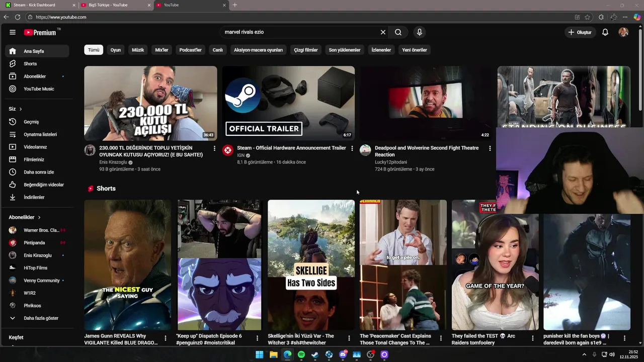Open İndirilenler download icon item
Screen dimensions: 644x362
click(37, 197)
